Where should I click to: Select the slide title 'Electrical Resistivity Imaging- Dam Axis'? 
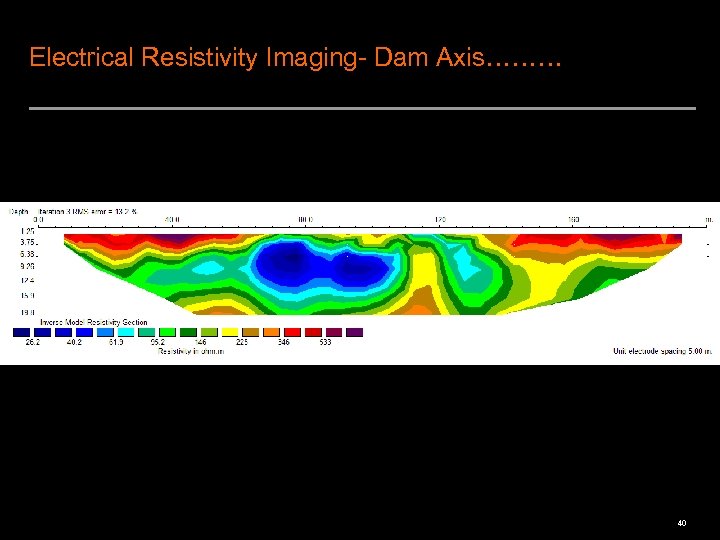click(295, 57)
